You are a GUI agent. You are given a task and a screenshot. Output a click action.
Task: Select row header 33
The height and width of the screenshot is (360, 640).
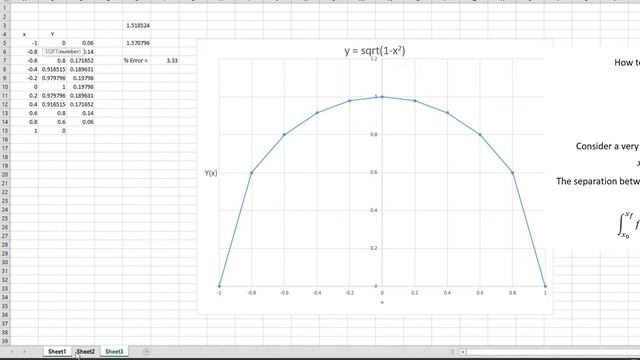(4, 289)
